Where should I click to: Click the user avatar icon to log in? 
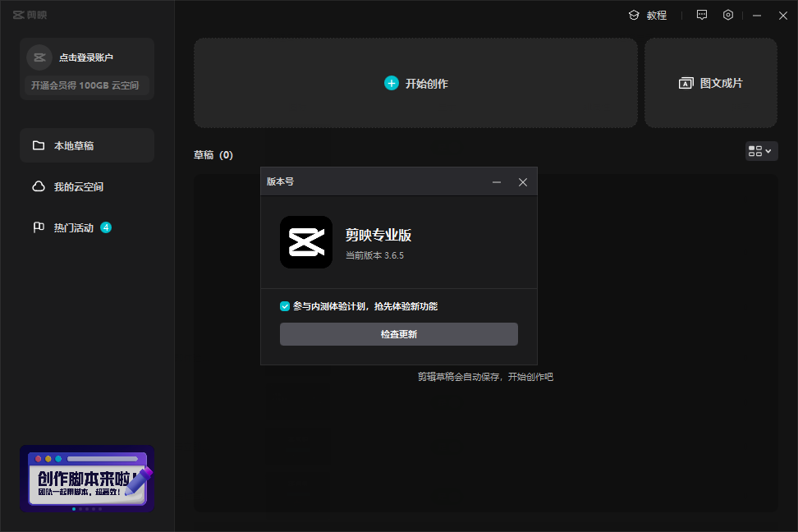(x=39, y=57)
